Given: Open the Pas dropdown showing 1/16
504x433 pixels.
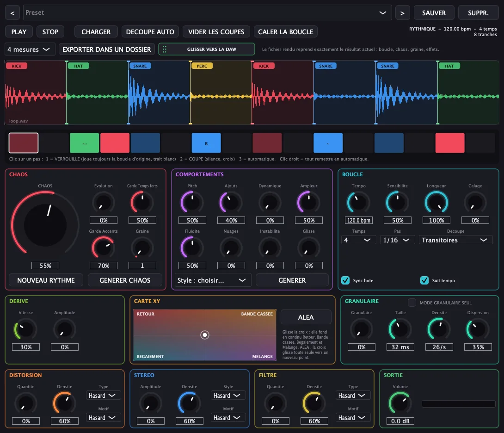Looking at the screenshot, I should (398, 240).
